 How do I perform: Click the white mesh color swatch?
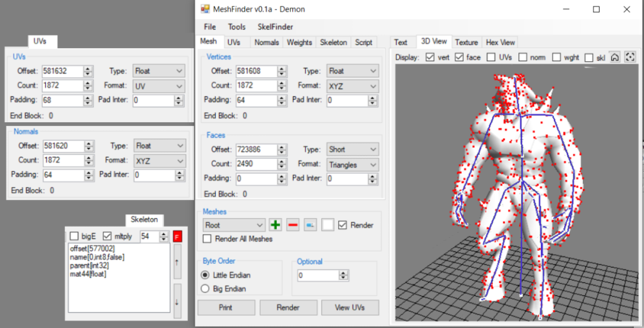[x=328, y=225]
